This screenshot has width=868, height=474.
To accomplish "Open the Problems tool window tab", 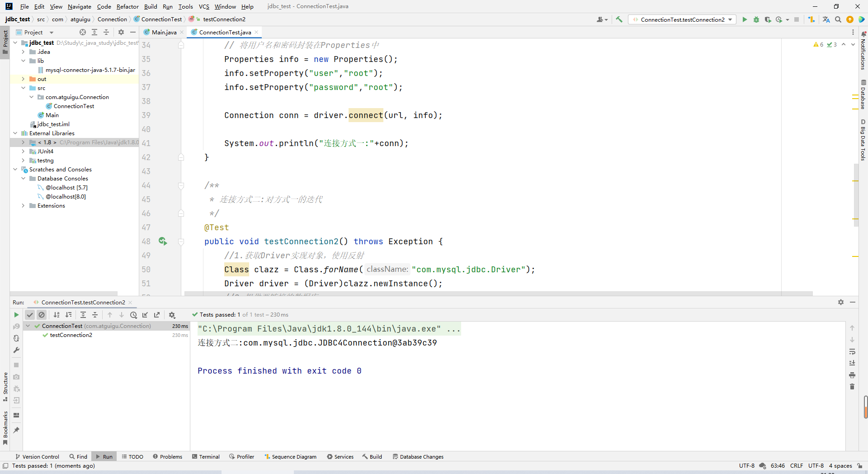I will [167, 457].
